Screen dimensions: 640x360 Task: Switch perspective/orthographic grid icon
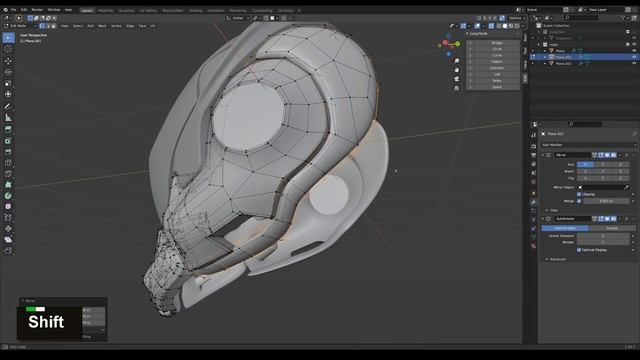pos(457,88)
